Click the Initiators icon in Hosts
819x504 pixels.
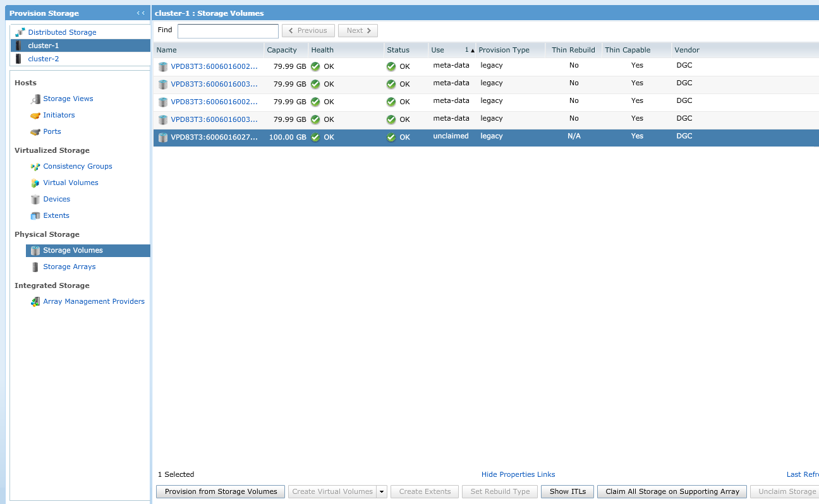[35, 116]
